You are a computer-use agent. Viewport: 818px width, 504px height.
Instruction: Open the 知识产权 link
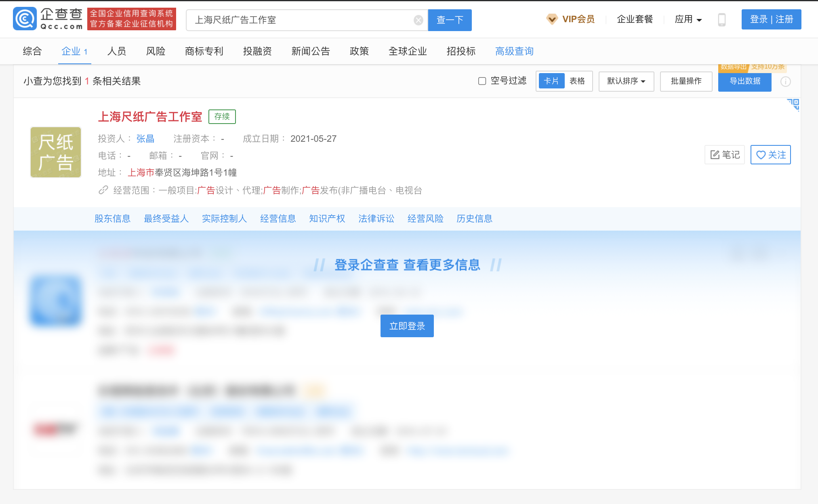[327, 219]
